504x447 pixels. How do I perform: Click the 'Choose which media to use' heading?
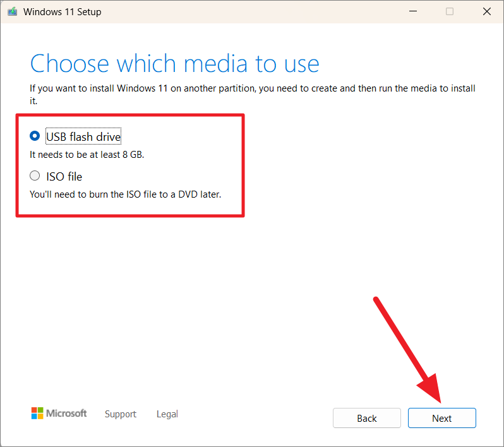click(174, 64)
